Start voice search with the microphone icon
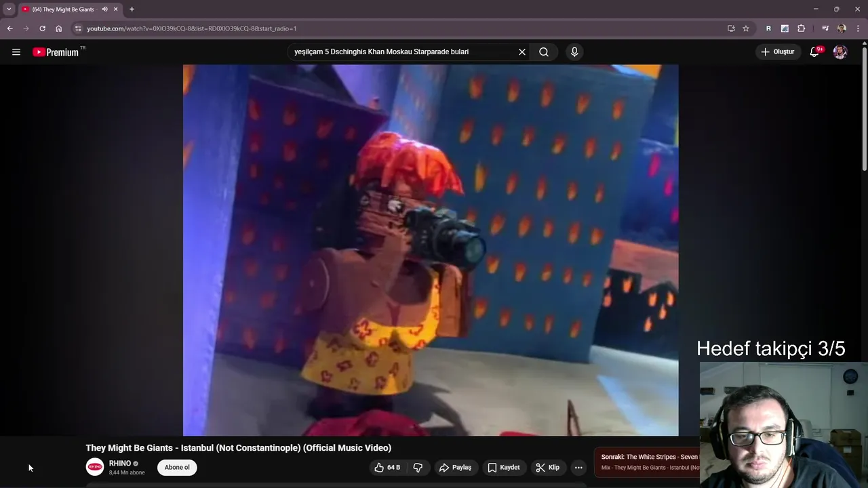 [574, 52]
